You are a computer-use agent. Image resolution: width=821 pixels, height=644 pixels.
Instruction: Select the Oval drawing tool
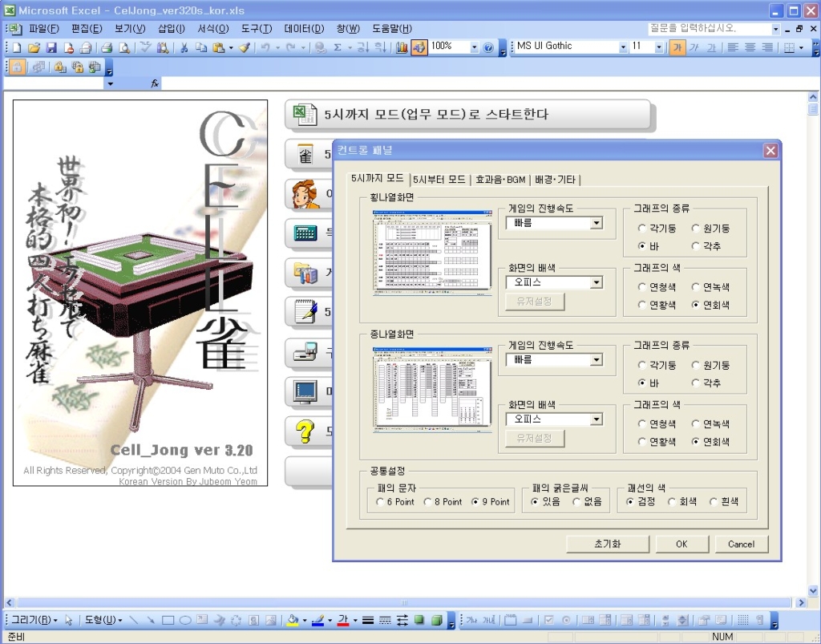[185, 621]
